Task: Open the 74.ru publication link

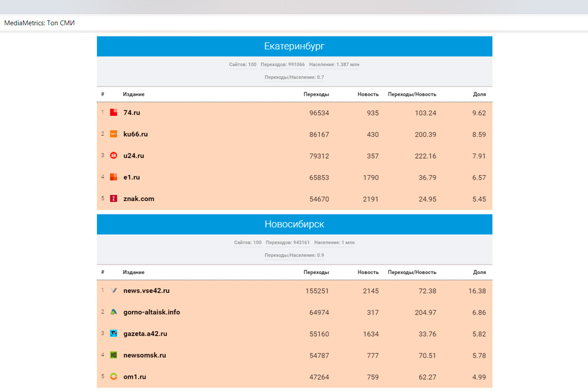Action: click(132, 113)
